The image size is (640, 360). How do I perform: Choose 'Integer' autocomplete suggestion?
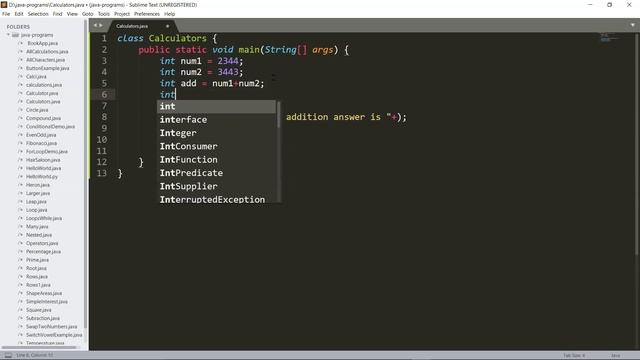coord(216,133)
